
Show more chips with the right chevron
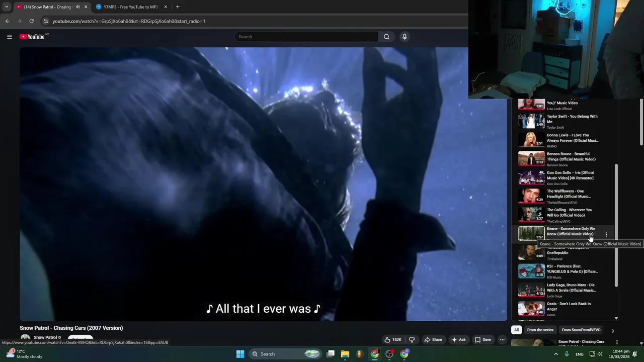(x=612, y=331)
